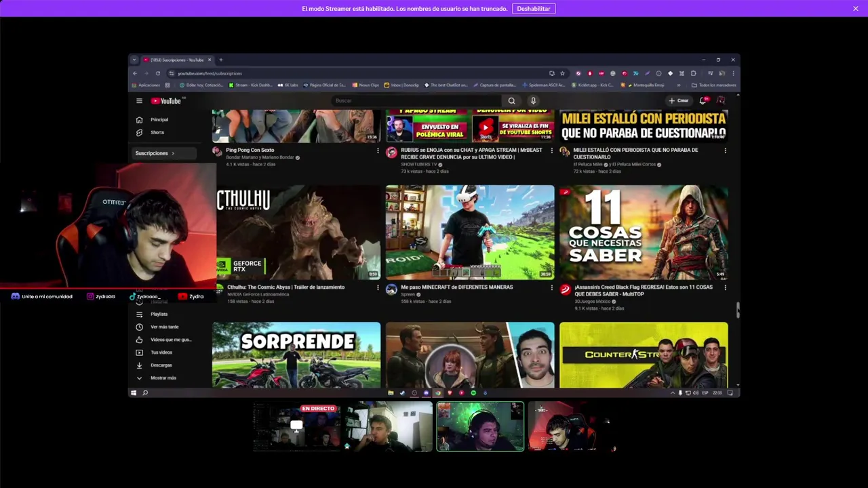Viewport: 868px width, 488px height.
Task: Bookmark page with star icon
Action: tap(562, 73)
